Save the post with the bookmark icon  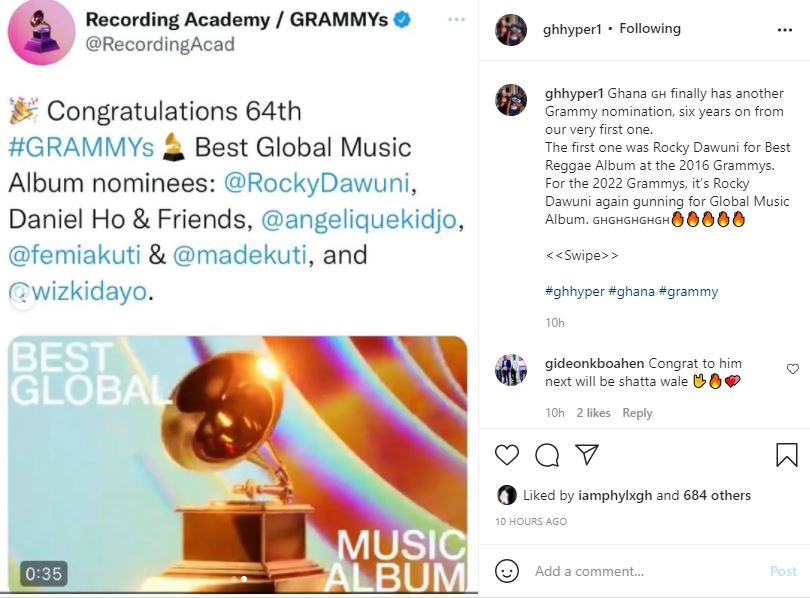point(786,454)
